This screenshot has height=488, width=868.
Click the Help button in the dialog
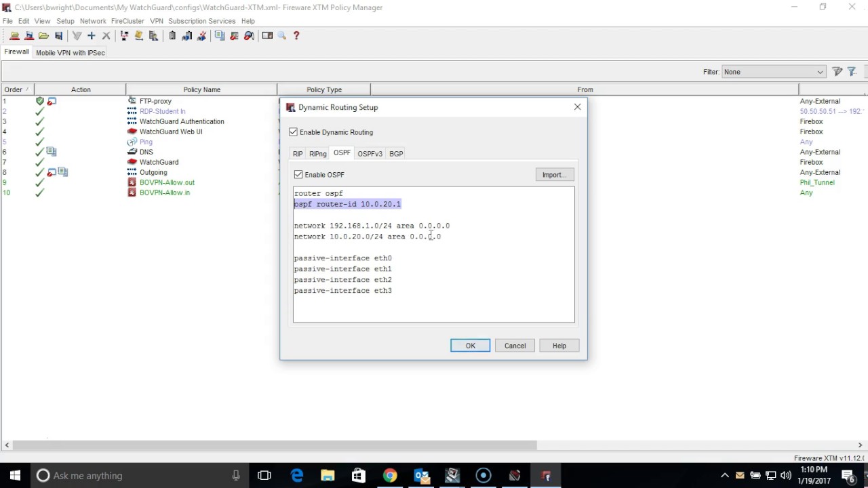[559, 346]
